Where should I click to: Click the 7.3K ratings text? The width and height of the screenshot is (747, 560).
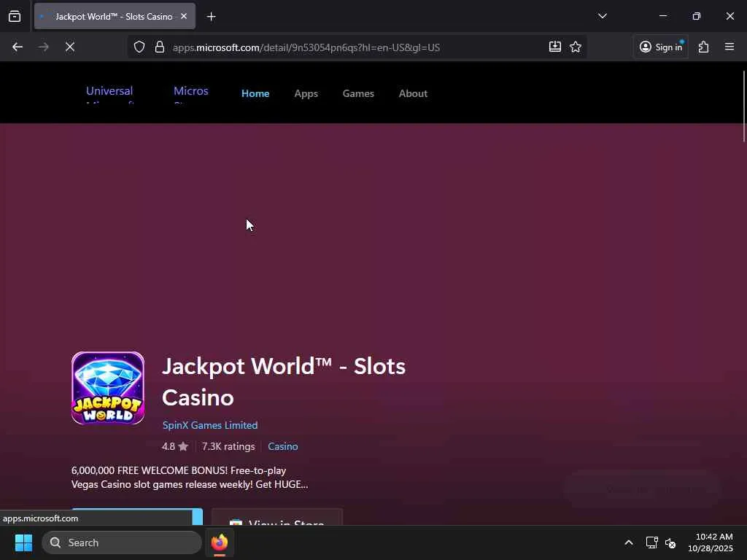(x=228, y=447)
